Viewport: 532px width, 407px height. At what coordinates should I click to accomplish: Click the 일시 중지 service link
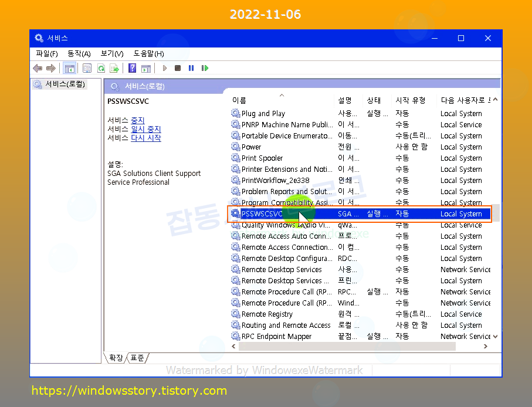pos(146,129)
